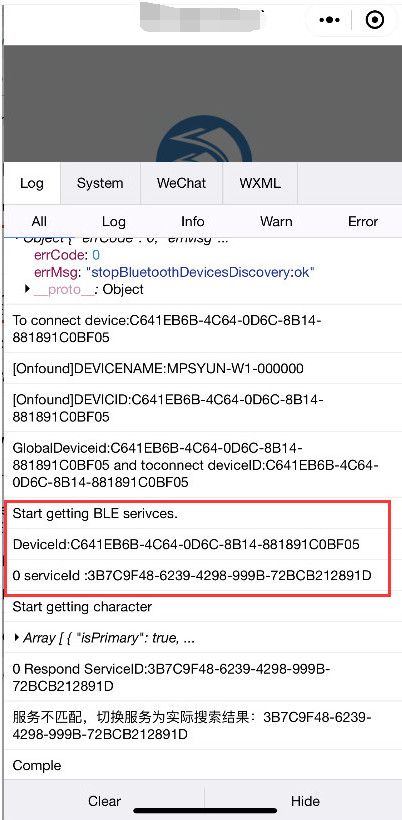The image size is (402, 820).
Task: Select the serviceId log line
Action: [198, 576]
